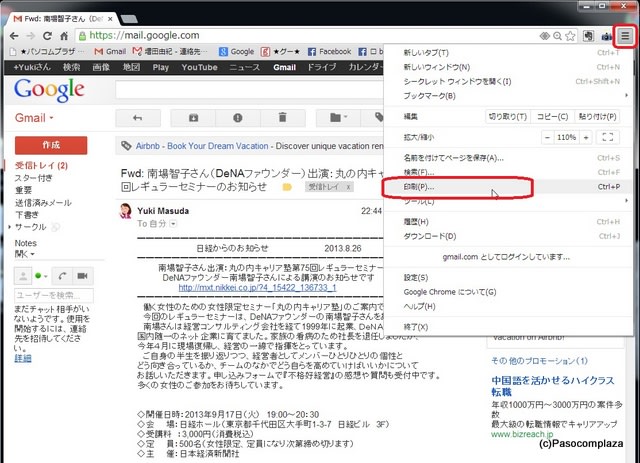The height and width of the screenshot is (463, 640).
Task: Go to the home page icon
Action: [x=64, y=36]
